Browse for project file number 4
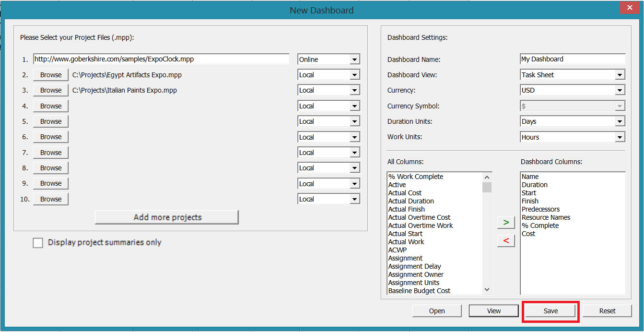Image resolution: width=644 pixels, height=332 pixels. click(x=50, y=106)
